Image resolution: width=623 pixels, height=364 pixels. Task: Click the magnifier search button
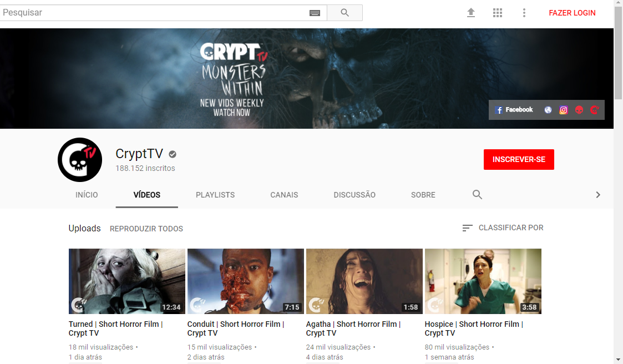click(x=345, y=13)
